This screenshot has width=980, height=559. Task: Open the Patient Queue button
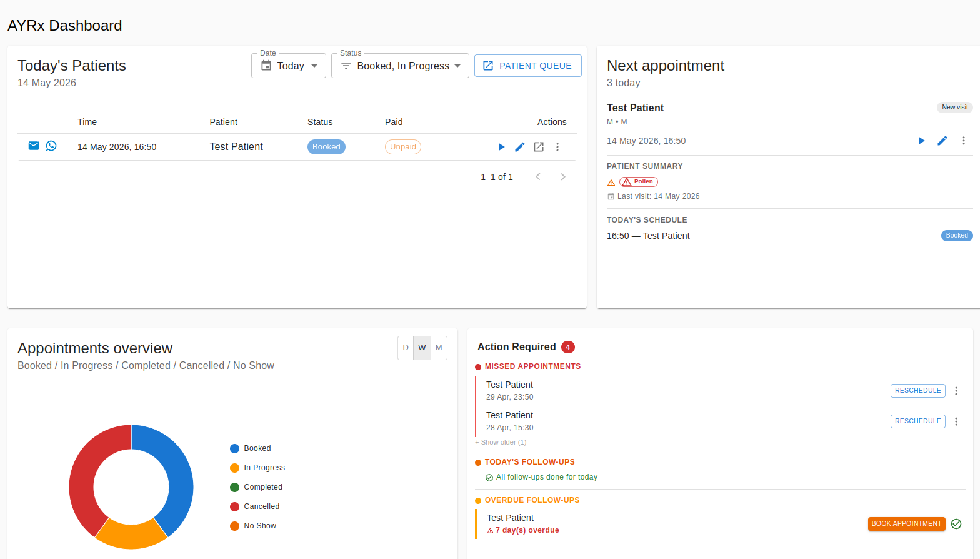(x=528, y=66)
